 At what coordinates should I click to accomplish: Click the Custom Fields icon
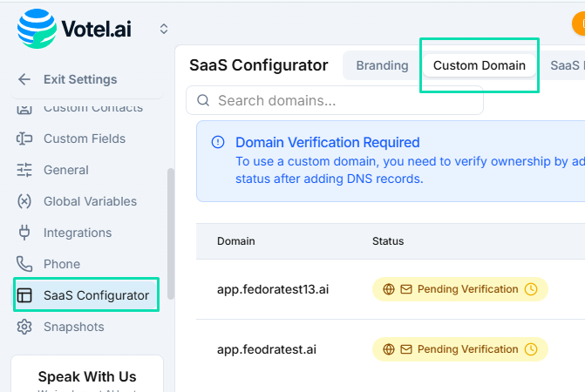(24, 139)
